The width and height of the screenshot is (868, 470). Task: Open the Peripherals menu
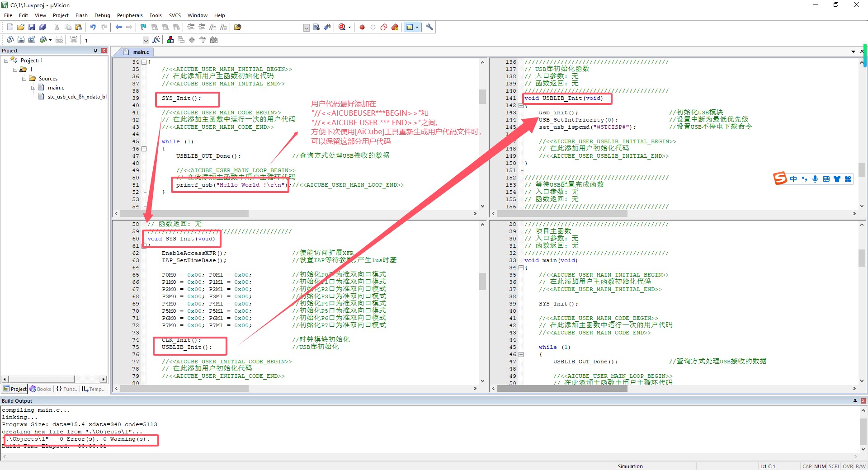pos(130,15)
